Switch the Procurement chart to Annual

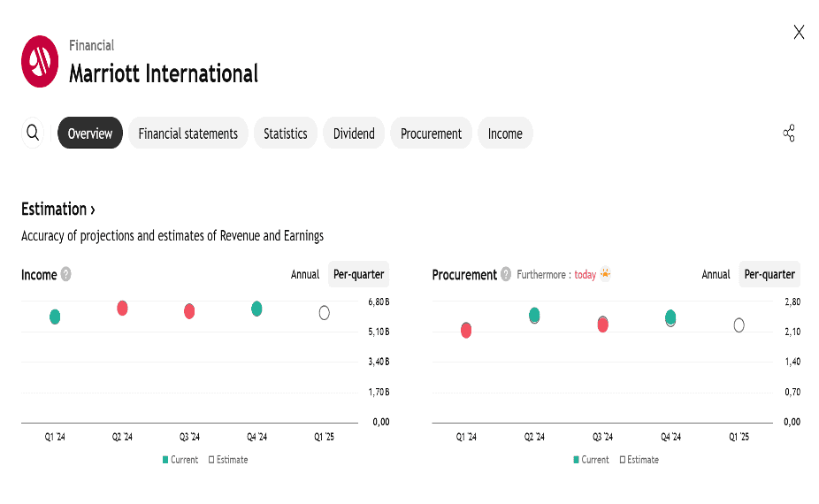[x=716, y=274]
